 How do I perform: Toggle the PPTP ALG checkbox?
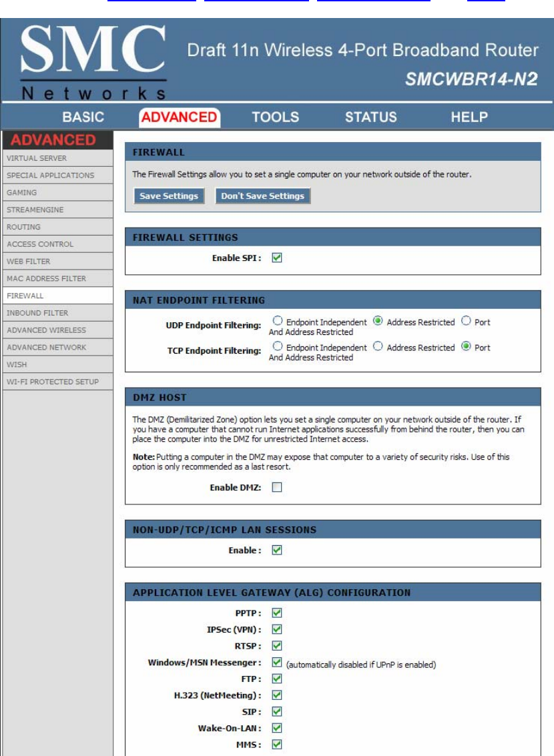pyautogui.click(x=277, y=613)
